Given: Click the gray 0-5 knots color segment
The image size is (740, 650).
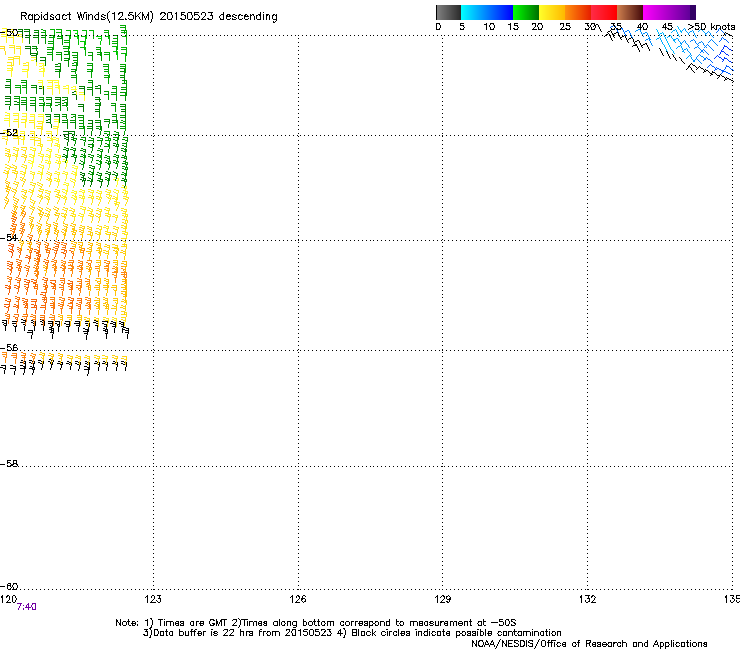Looking at the screenshot, I should (448, 12).
